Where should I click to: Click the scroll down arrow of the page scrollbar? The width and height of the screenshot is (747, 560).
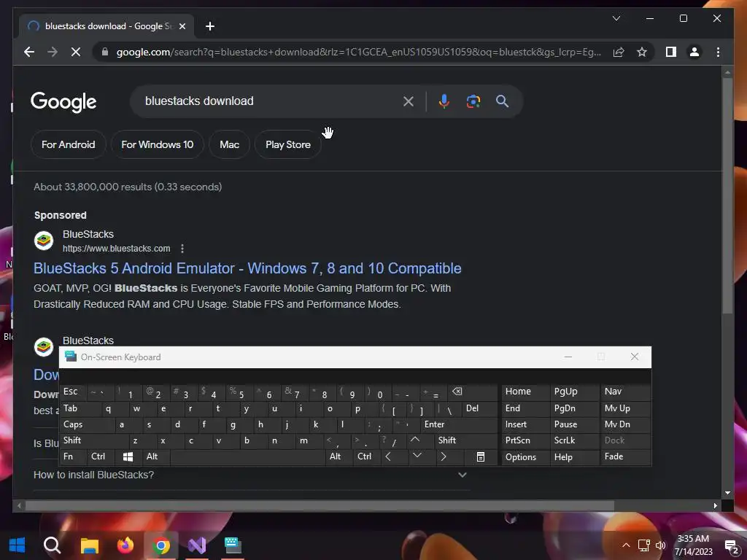727,493
